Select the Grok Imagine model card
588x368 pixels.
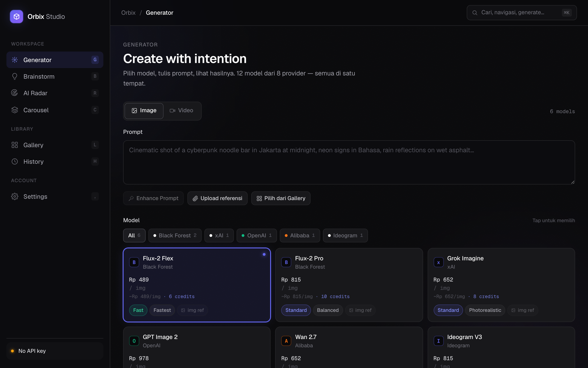point(501,285)
